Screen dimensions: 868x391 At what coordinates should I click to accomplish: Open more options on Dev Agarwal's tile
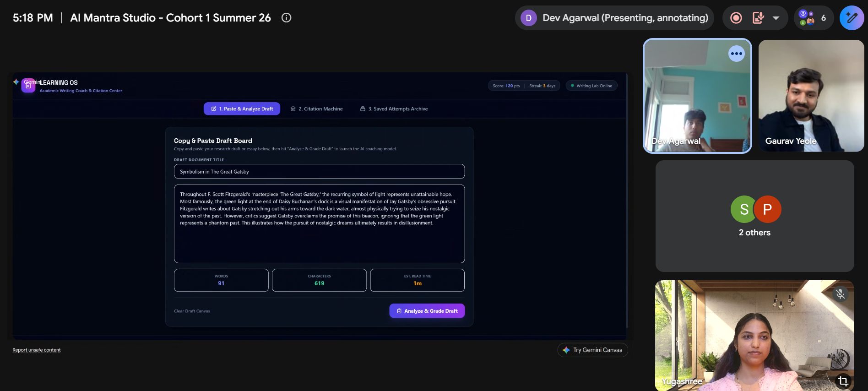pos(737,54)
